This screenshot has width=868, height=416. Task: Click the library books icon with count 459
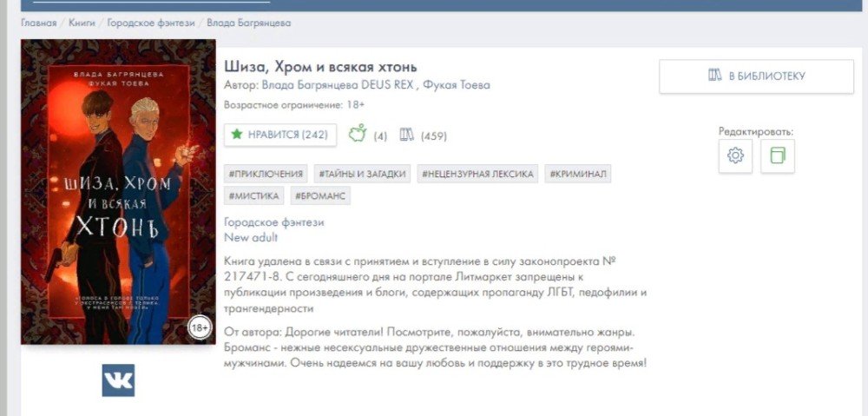[406, 135]
